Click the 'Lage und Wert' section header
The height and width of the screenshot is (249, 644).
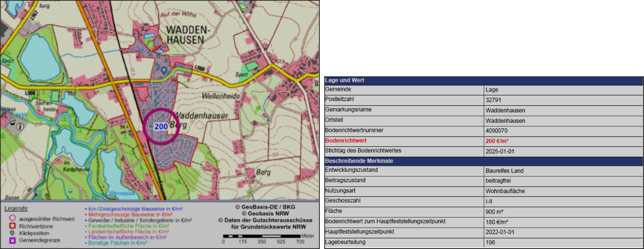(345, 80)
